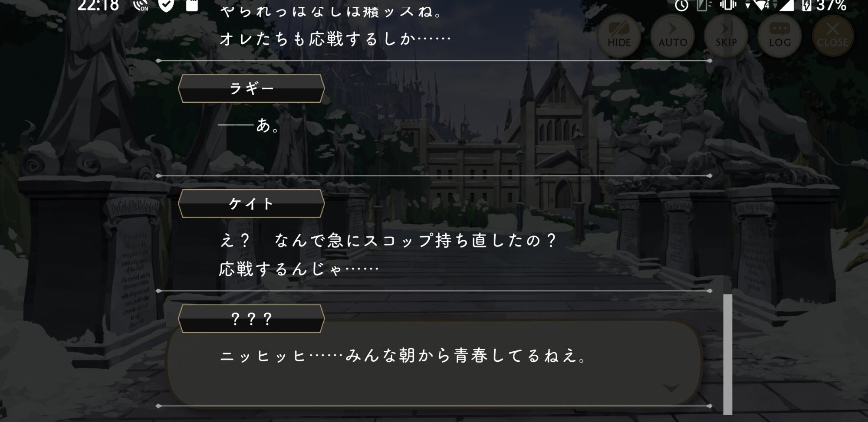Viewport: 868px width, 422px height.
Task: Click Ruggie's ──あ。 line
Action: click(250, 125)
